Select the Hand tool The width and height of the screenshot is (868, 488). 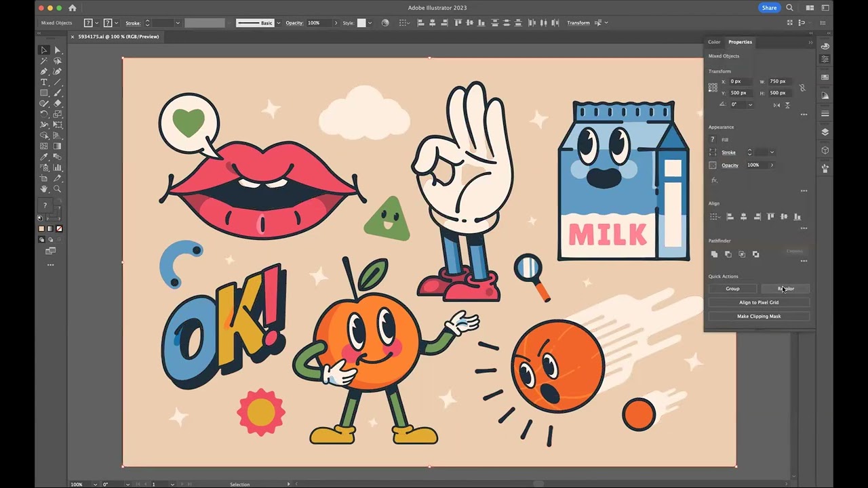pyautogui.click(x=44, y=188)
